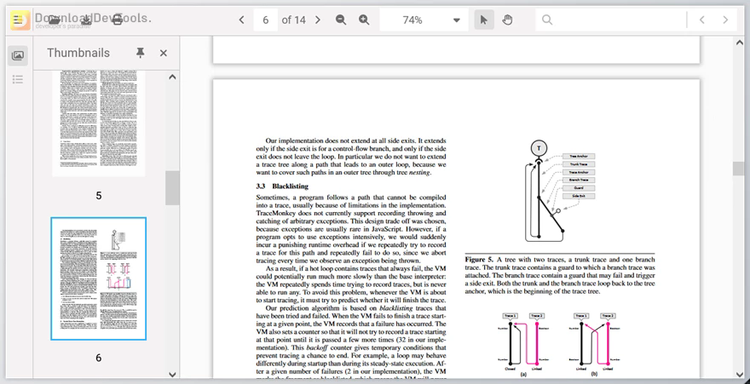750x384 pixels.
Task: Click document scrollbar up arrow
Action: click(739, 43)
